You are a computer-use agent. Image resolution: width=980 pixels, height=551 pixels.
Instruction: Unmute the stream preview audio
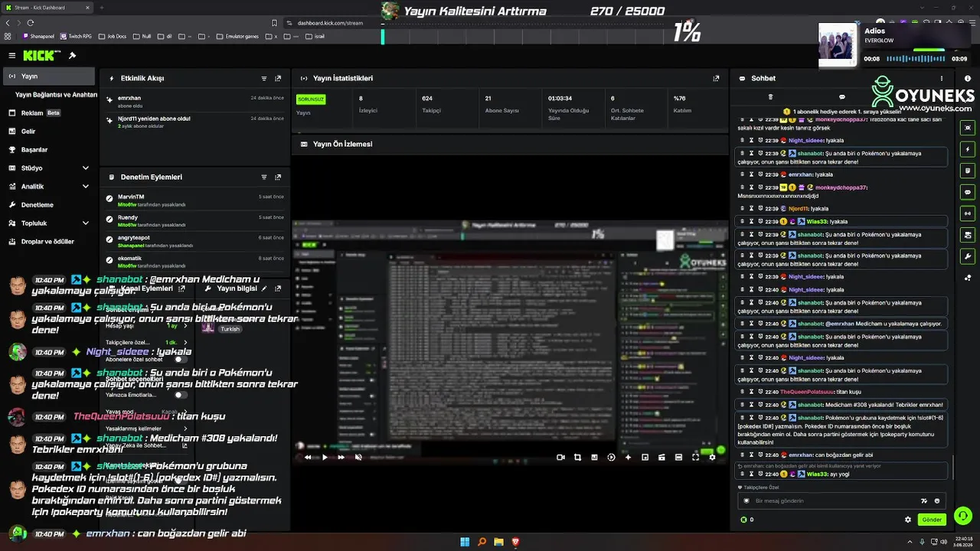(x=358, y=457)
